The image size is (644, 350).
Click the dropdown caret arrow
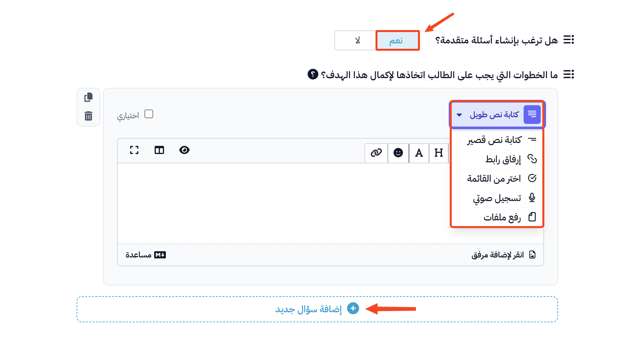(x=459, y=115)
